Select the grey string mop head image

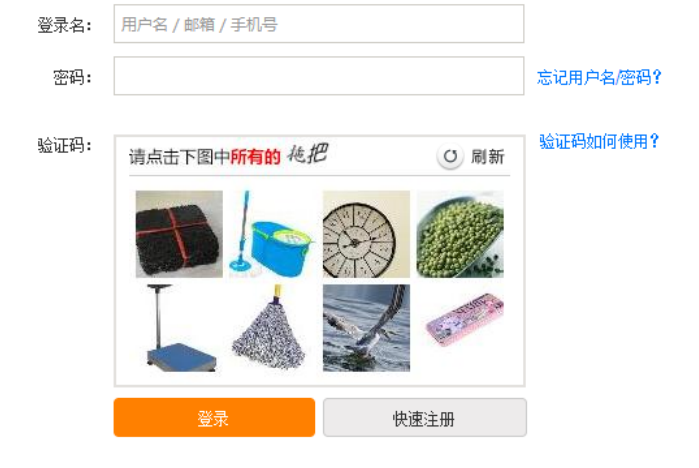273,328
